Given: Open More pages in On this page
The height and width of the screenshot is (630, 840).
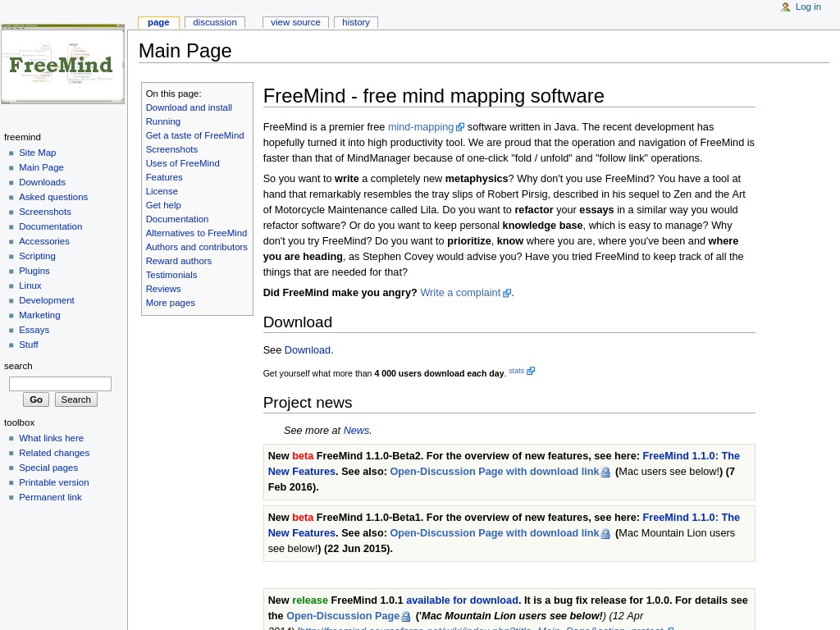Looking at the screenshot, I should pos(171,303).
